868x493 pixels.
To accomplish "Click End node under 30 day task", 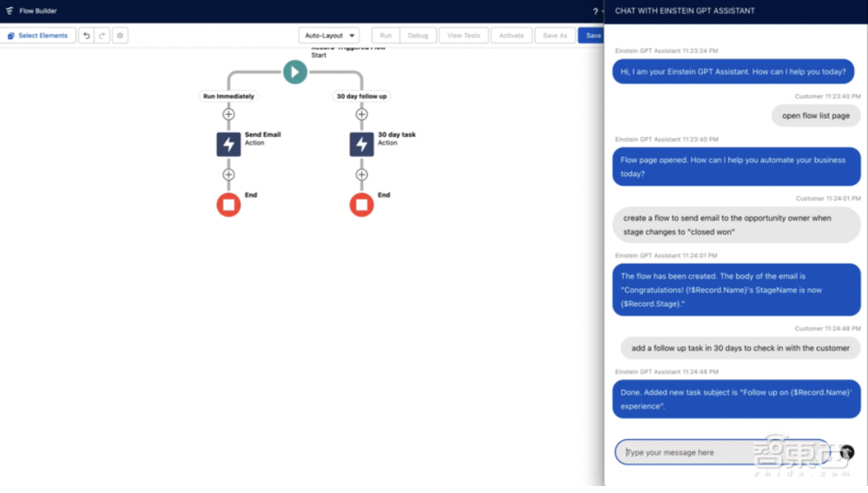I will [x=362, y=205].
